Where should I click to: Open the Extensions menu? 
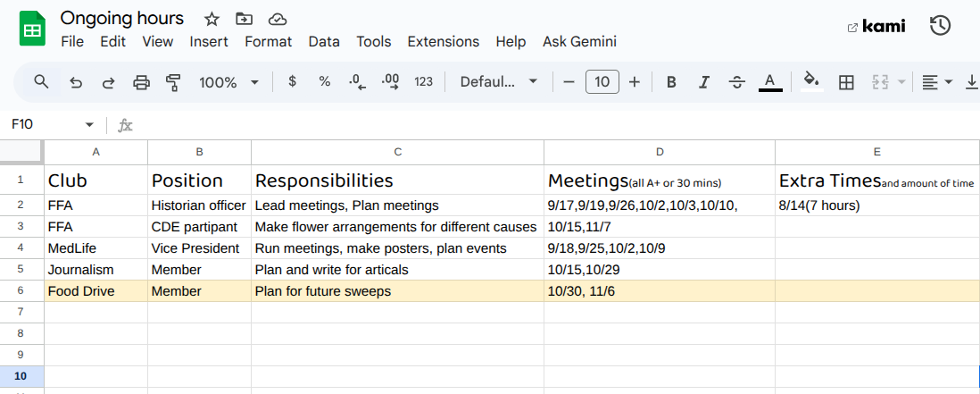[443, 41]
